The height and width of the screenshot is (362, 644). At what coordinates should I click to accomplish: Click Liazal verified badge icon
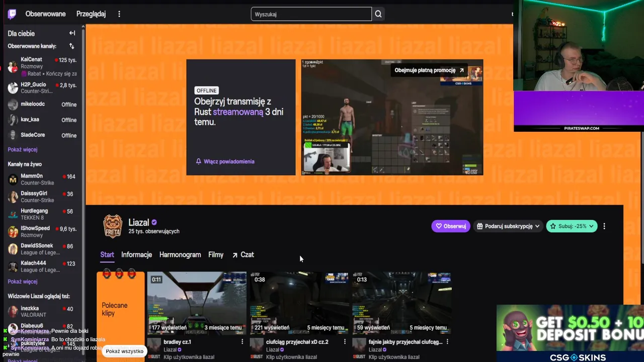(154, 222)
